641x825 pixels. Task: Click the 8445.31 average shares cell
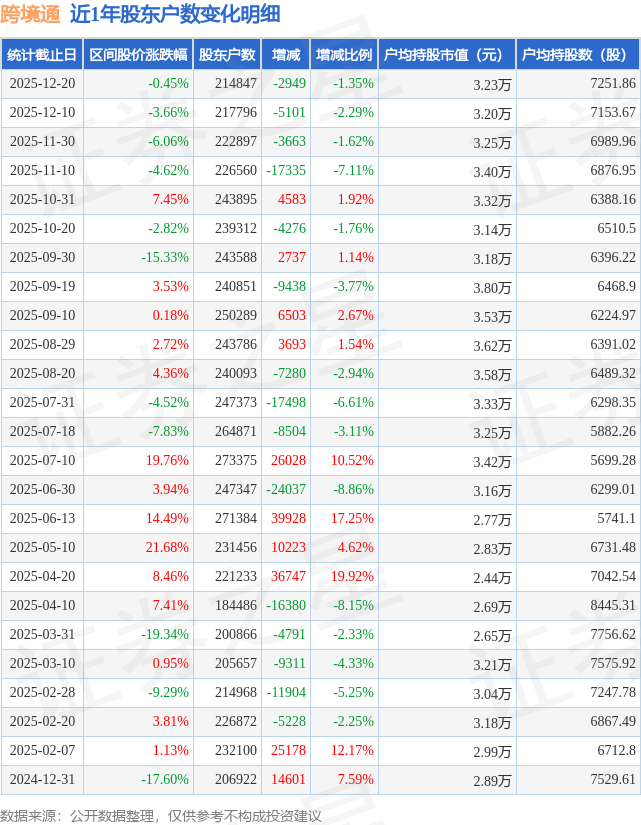click(x=610, y=605)
